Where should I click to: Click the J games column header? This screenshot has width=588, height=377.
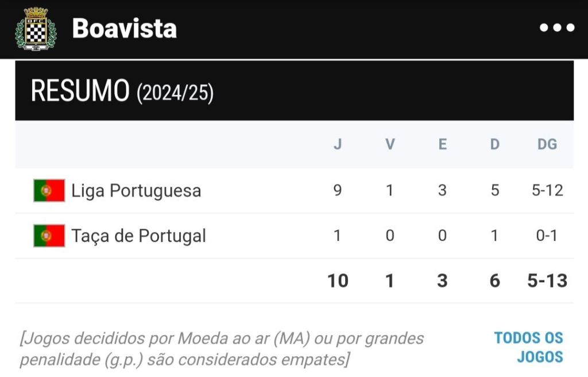(338, 144)
